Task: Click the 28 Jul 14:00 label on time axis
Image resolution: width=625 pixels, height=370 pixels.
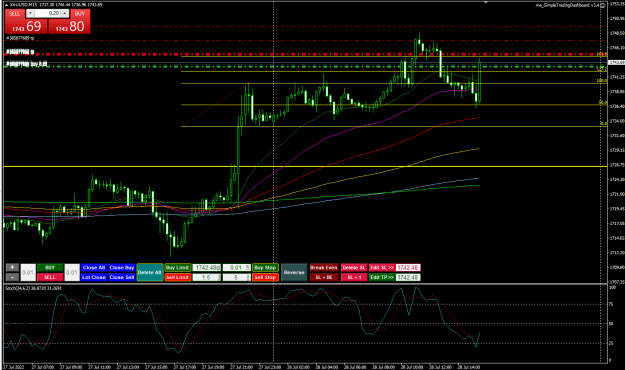Action: point(469,367)
